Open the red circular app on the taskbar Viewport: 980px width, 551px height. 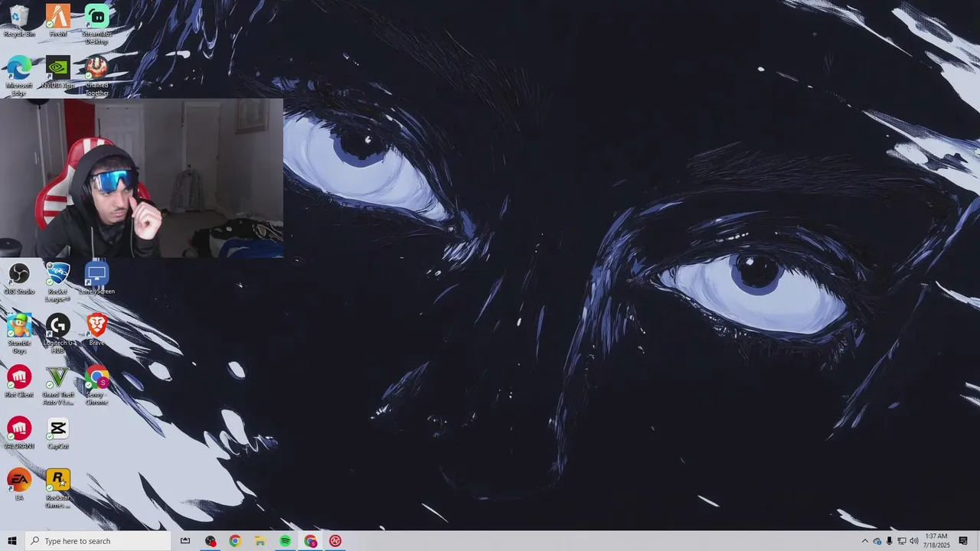pyautogui.click(x=335, y=541)
